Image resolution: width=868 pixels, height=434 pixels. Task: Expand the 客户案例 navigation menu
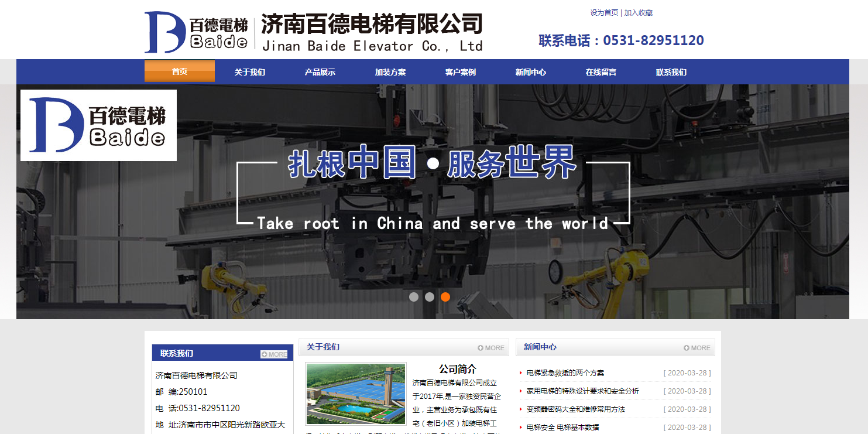click(x=461, y=73)
